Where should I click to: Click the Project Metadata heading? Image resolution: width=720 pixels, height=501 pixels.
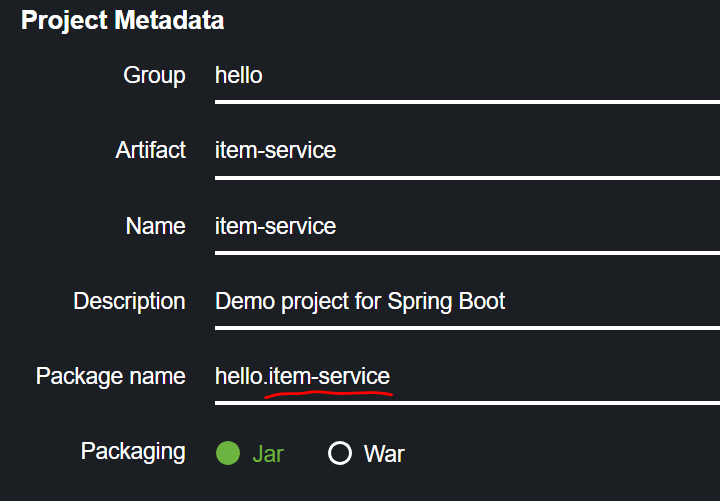[122, 20]
